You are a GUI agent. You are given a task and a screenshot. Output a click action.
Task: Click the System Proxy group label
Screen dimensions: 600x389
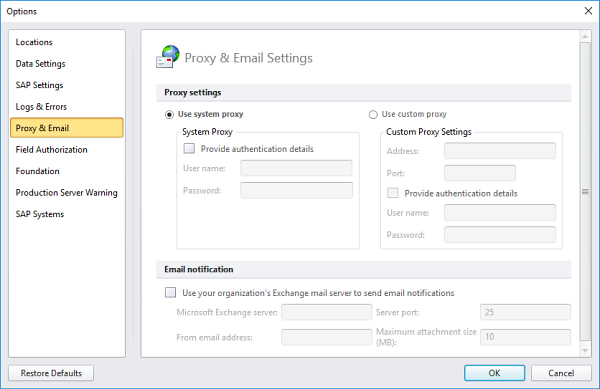207,132
